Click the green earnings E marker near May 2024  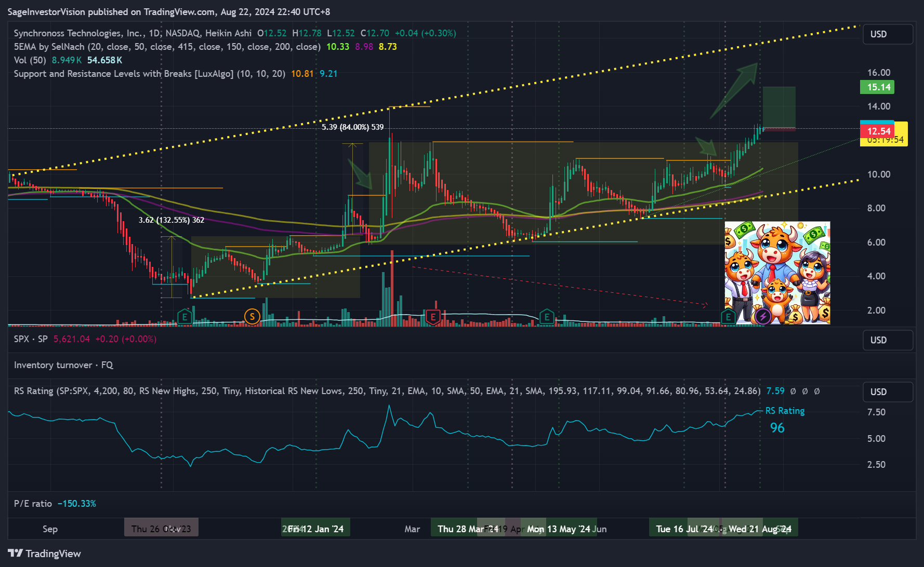click(547, 316)
